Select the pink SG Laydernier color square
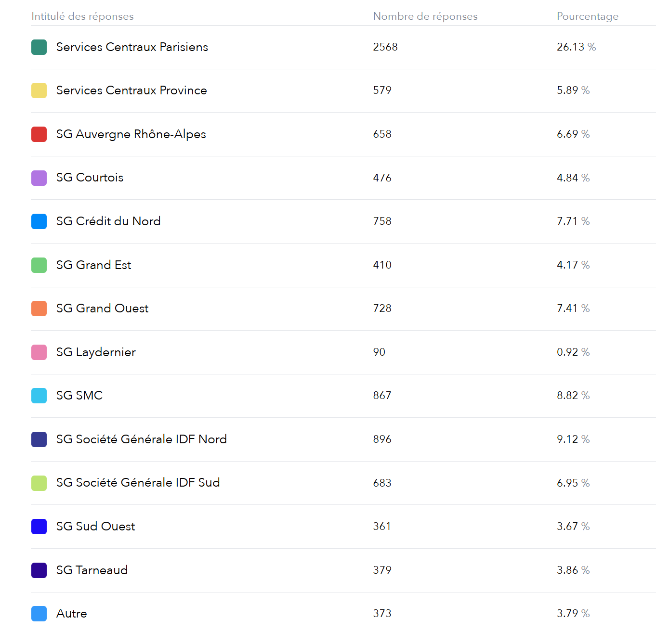656x644 pixels. 39,352
